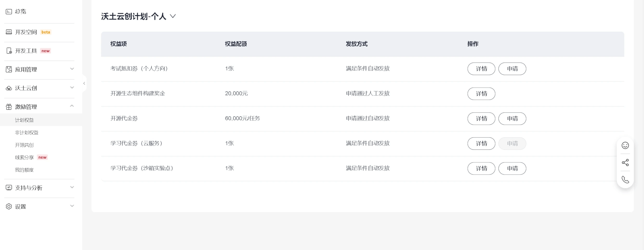The height and width of the screenshot is (250, 644).
Task: Click the 权益配额 column header
Action: click(236, 44)
